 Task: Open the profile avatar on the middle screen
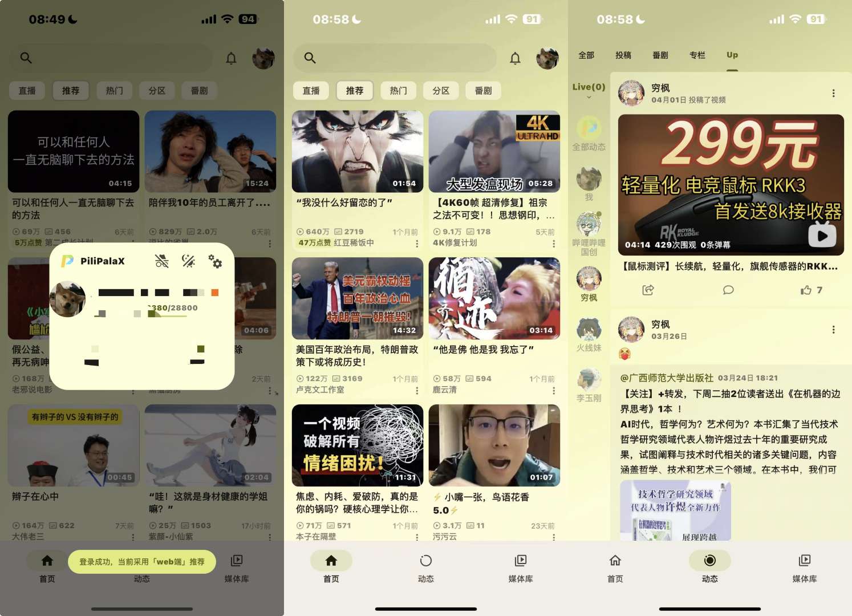coord(547,58)
